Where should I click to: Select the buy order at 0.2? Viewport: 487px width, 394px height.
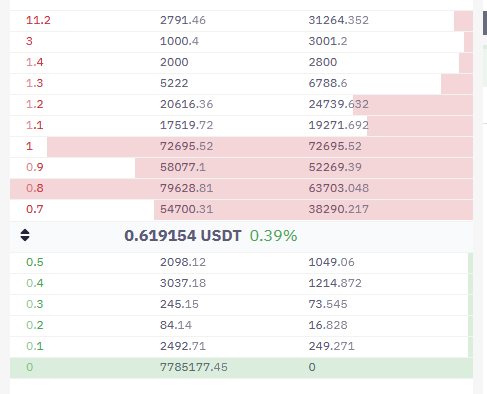click(241, 326)
